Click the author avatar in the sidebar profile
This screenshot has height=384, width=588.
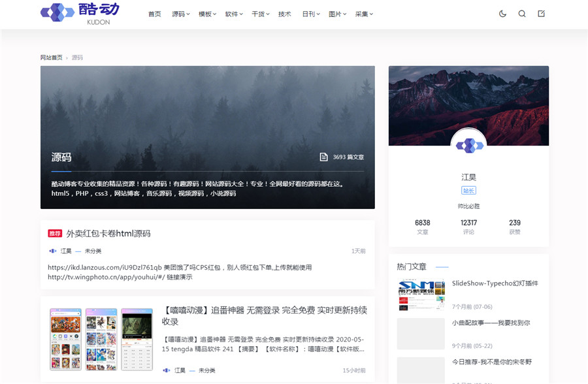(468, 145)
